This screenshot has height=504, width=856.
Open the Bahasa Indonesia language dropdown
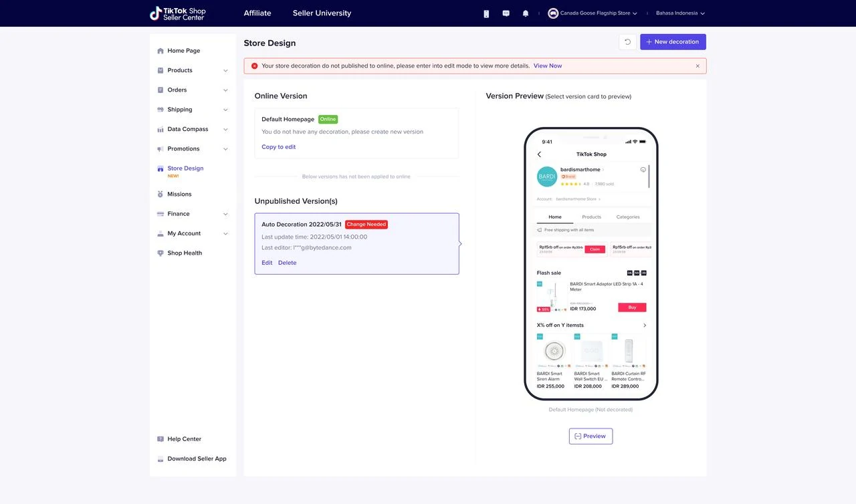point(680,13)
